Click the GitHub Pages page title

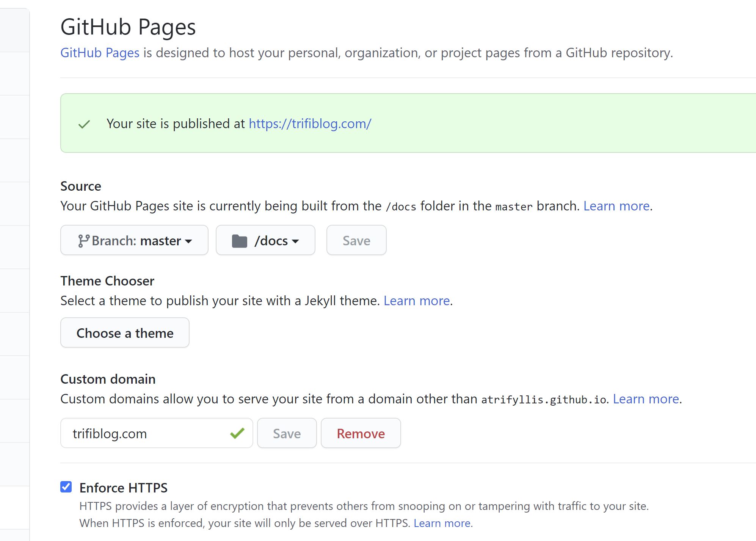coord(128,27)
